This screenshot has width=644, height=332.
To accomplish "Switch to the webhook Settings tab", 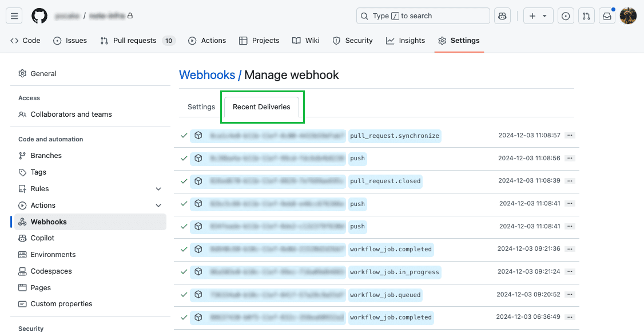I will (201, 106).
